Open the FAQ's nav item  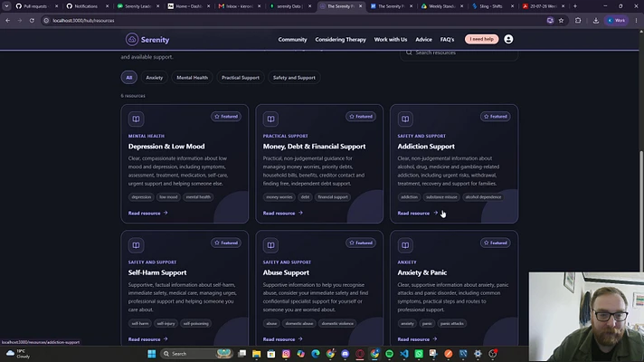tap(447, 40)
